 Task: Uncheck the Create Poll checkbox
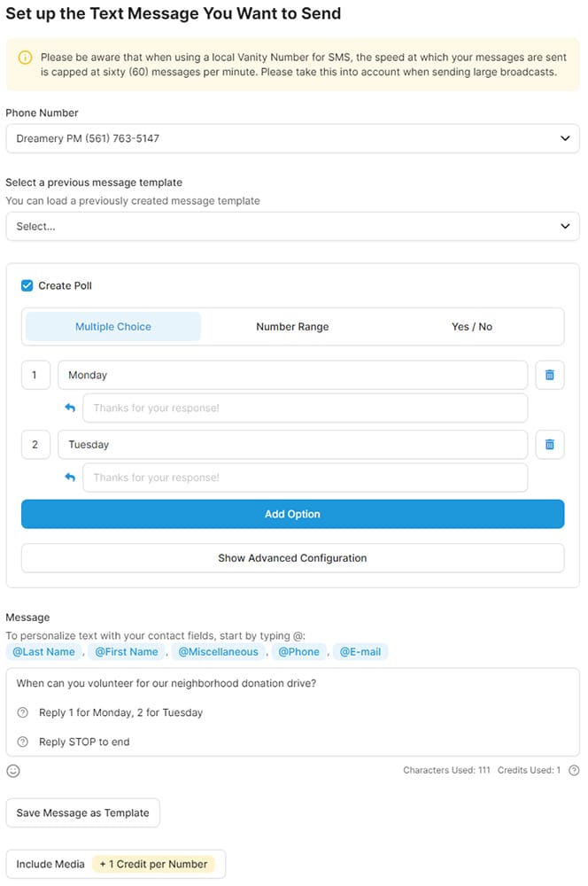tap(27, 285)
